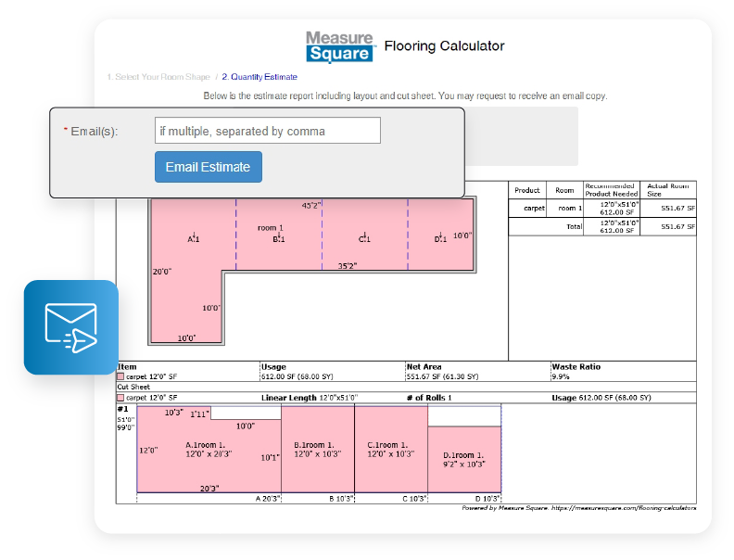Click the Email Estimate button
Screen dimensions: 734x560
pos(208,167)
